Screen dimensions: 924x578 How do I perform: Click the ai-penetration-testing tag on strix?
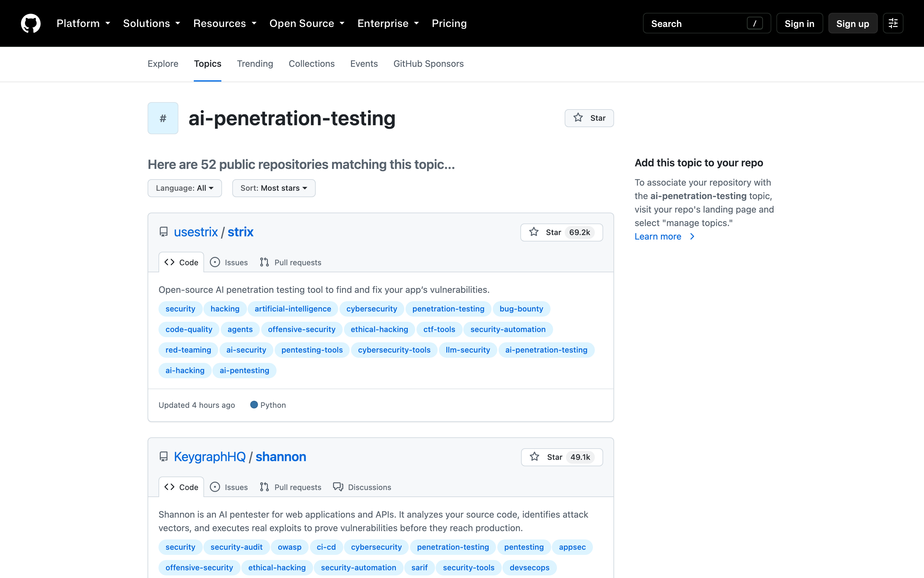[546, 350]
